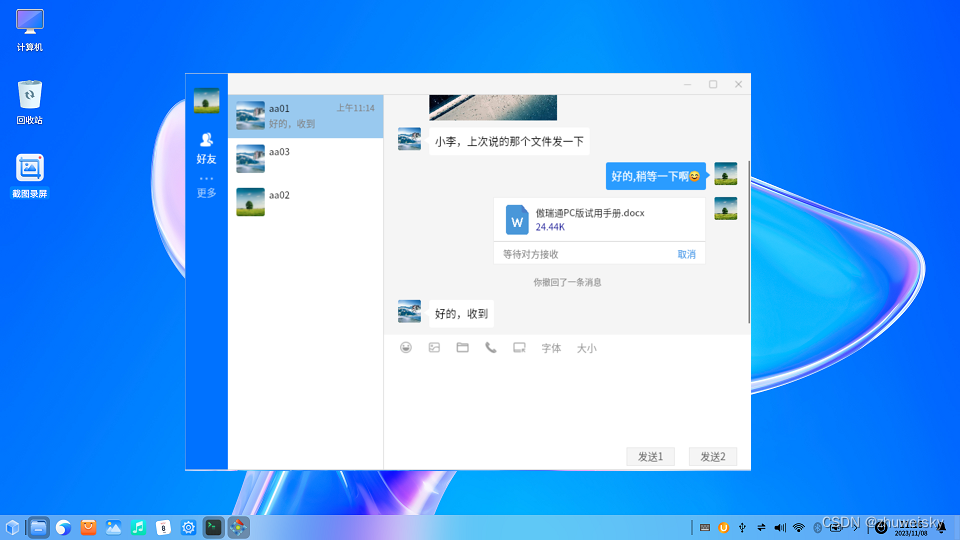The width and height of the screenshot is (960, 540).
Task: Open the orange app store taskbar icon
Action: [x=88, y=527]
